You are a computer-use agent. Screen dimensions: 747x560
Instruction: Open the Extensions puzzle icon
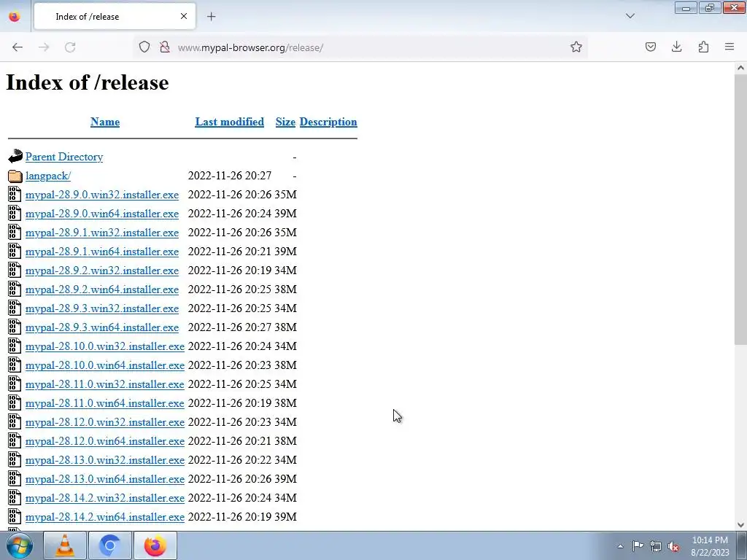point(703,47)
